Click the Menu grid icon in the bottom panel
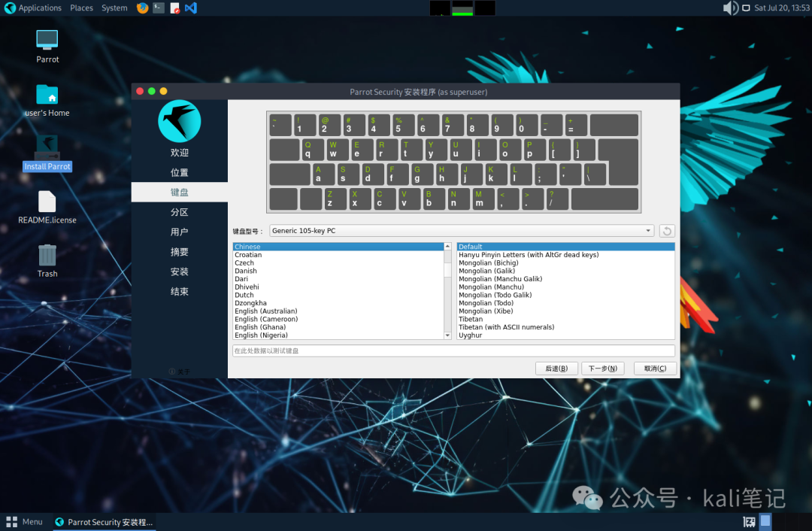The width and height of the screenshot is (812, 531). point(11,522)
